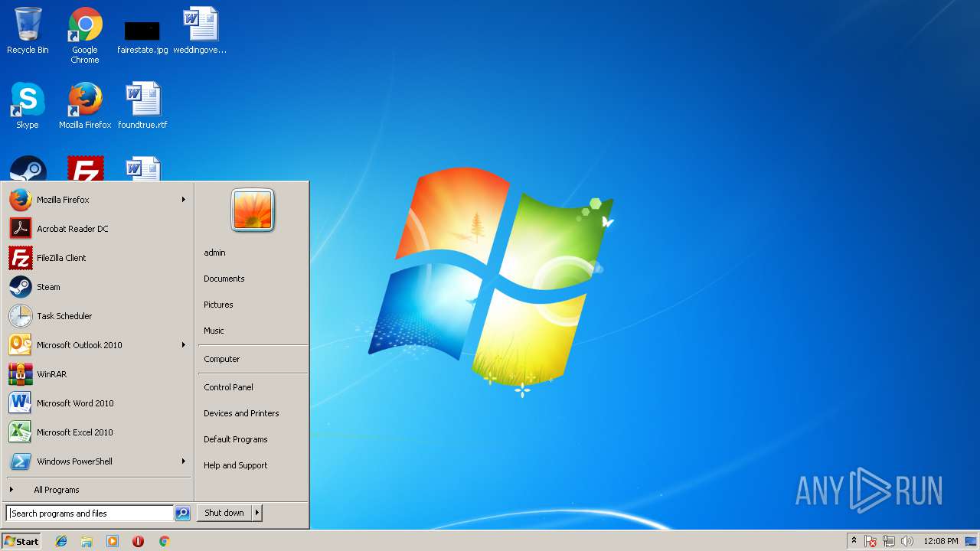Open Windows Explorer from the taskbar
The width and height of the screenshot is (980, 551).
(x=87, y=541)
